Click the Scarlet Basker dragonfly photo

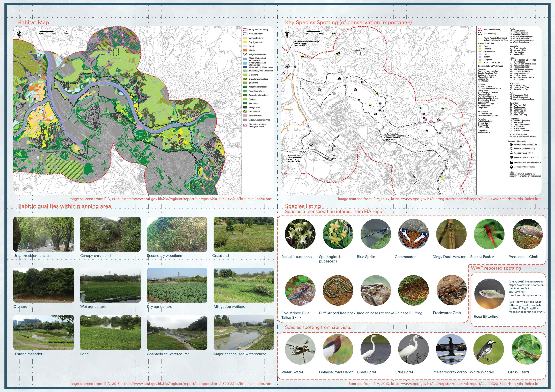click(489, 234)
